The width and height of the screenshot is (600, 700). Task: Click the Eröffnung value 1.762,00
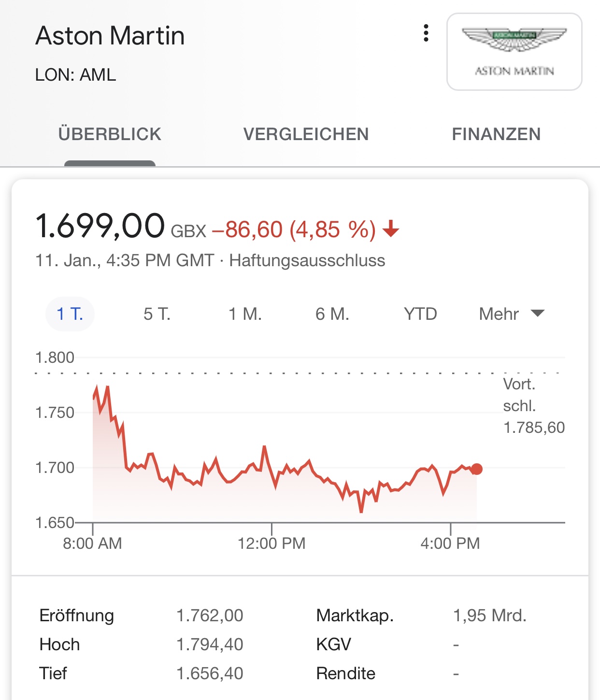tap(210, 615)
